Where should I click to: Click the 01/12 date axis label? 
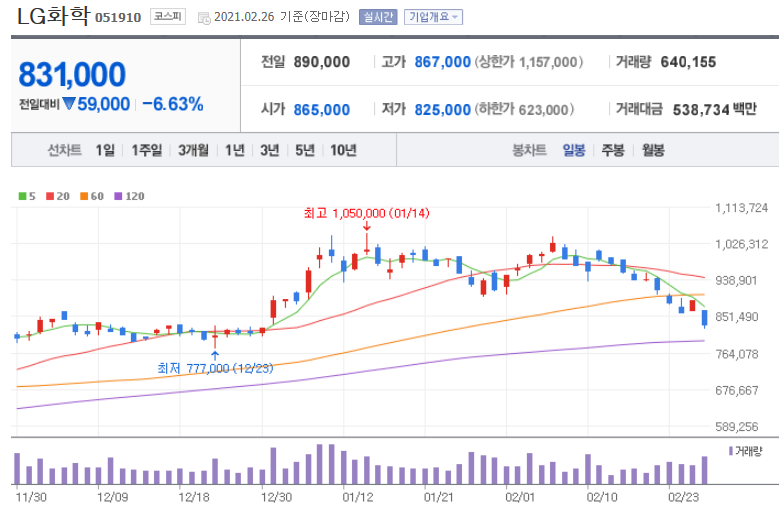pos(358,497)
